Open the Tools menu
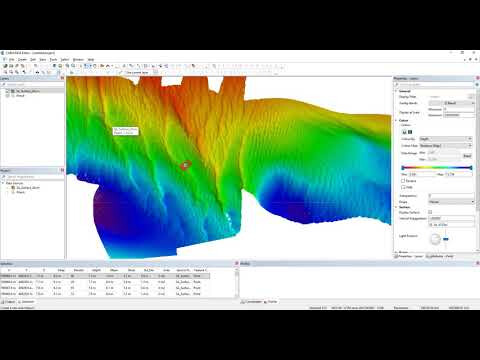 click(x=53, y=59)
